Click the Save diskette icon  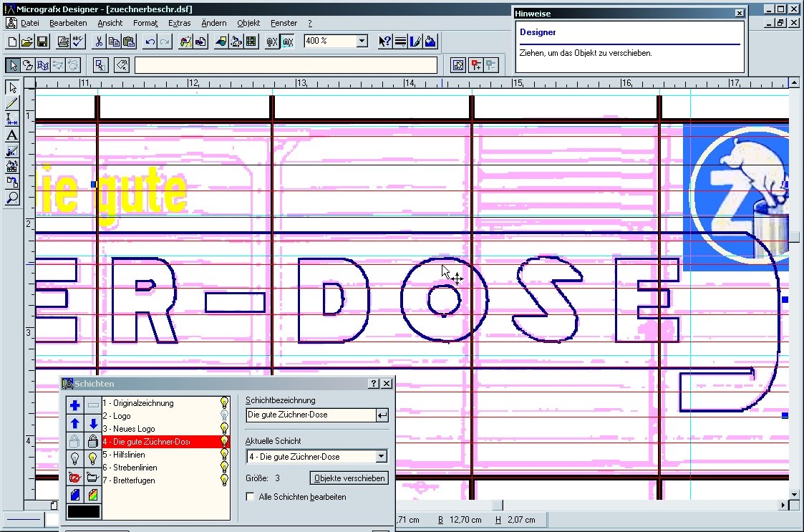coord(42,42)
